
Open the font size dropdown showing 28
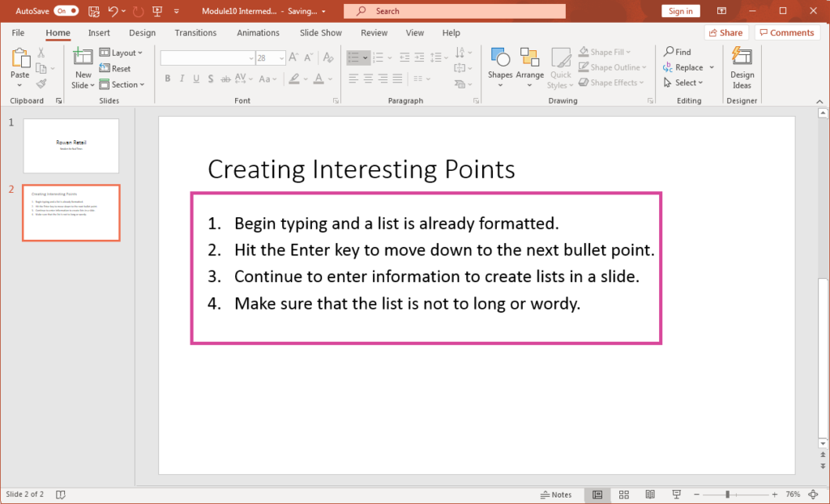pyautogui.click(x=282, y=58)
